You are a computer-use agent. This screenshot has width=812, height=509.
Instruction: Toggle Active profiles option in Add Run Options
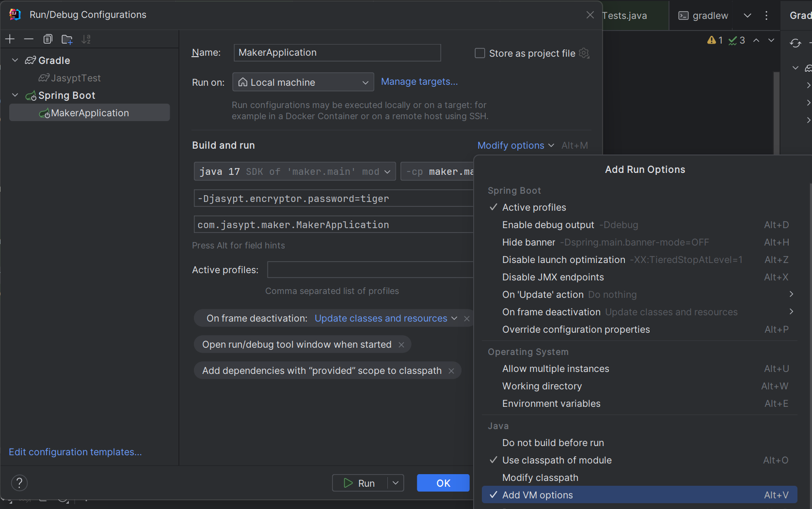pos(639,207)
